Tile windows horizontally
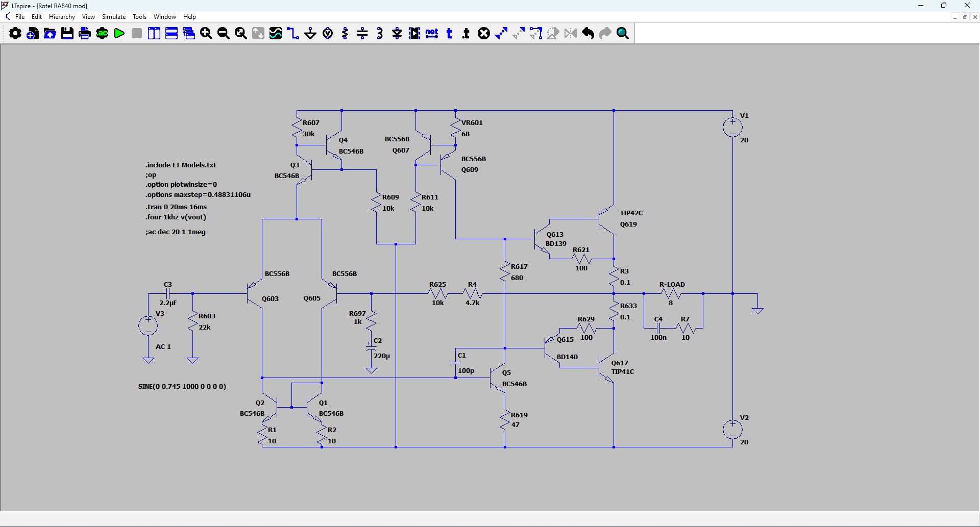 171,34
